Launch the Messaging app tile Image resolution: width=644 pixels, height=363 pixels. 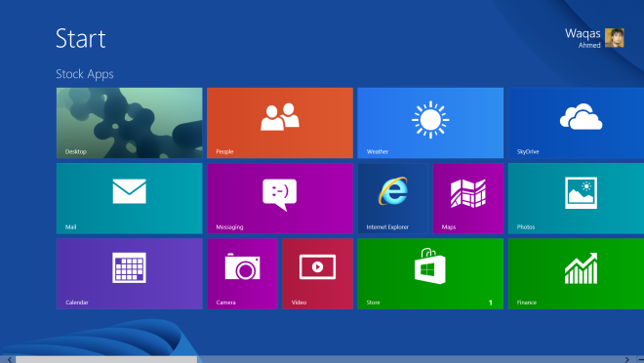280,198
